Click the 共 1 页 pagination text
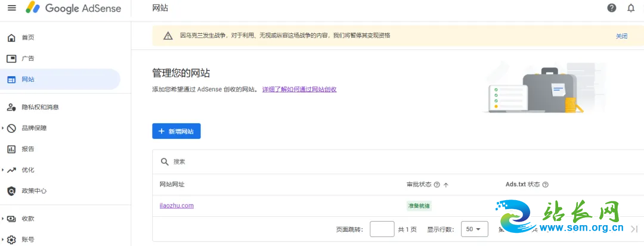644x246 pixels. pos(407,229)
